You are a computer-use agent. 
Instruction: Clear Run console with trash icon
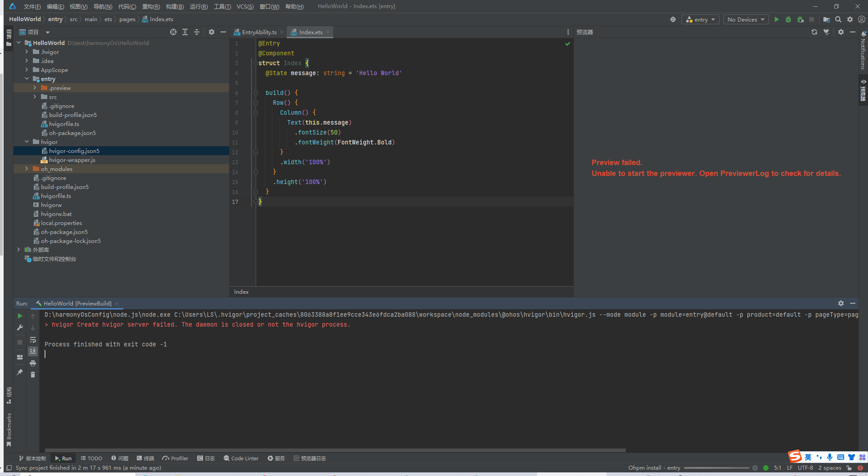pyautogui.click(x=33, y=374)
